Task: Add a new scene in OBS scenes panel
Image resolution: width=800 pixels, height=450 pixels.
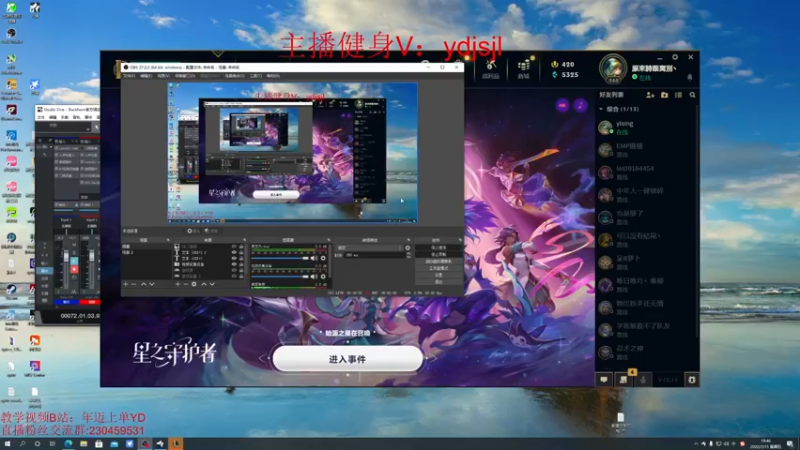Action: tap(126, 284)
